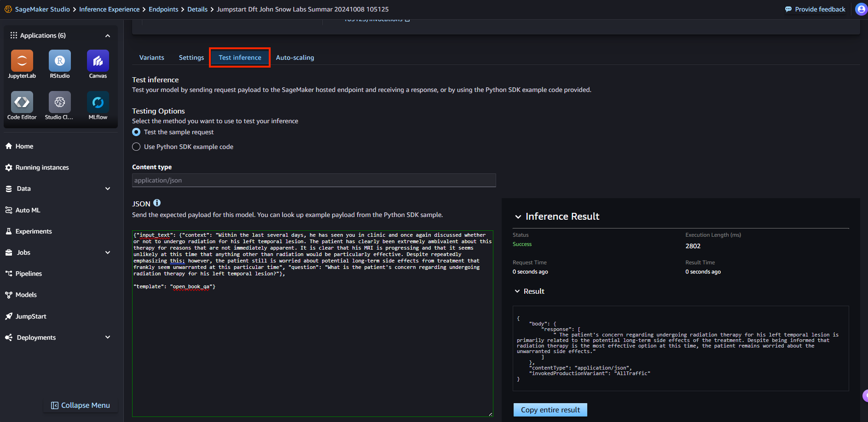The width and height of the screenshot is (868, 422).
Task: Click the execution length value 2802
Action: click(693, 246)
